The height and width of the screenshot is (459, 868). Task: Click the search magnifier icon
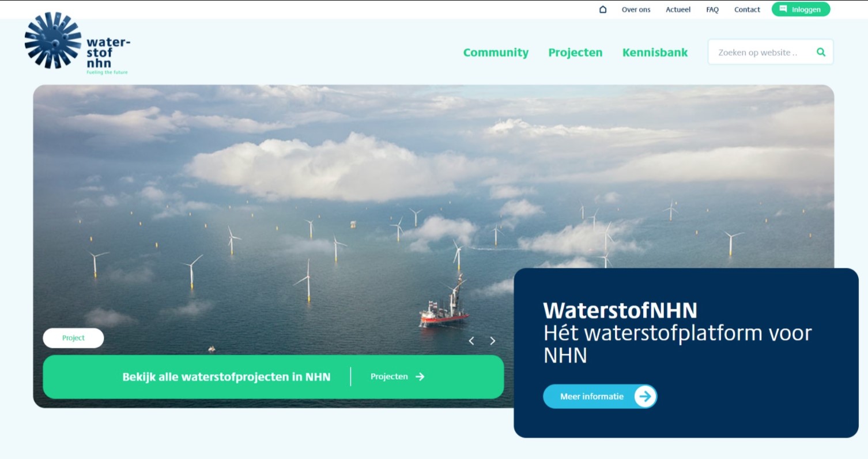[821, 52]
